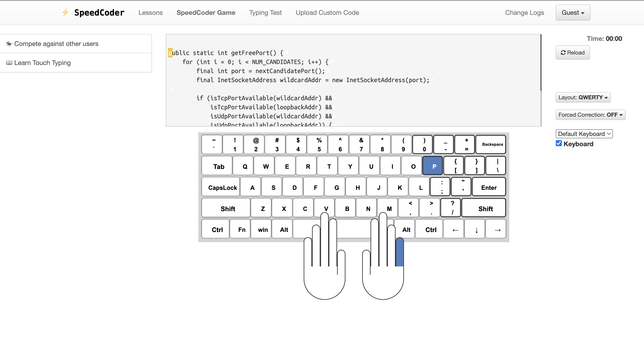
Task: Click the book icon beside Learn Touch Typing
Action: click(x=9, y=62)
